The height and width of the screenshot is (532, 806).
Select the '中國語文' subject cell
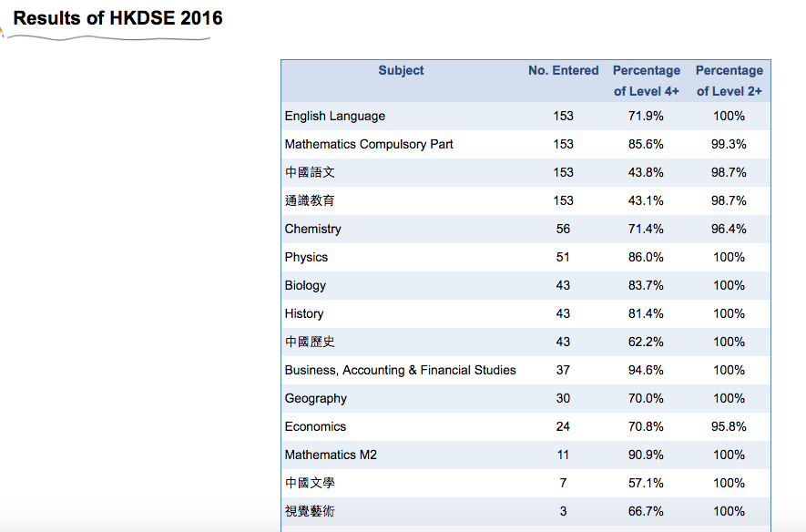click(x=310, y=172)
